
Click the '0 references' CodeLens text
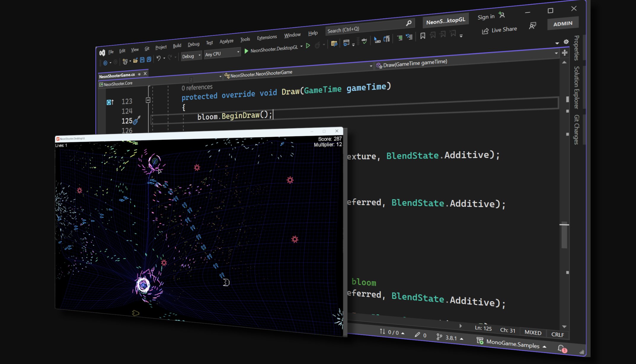click(197, 87)
